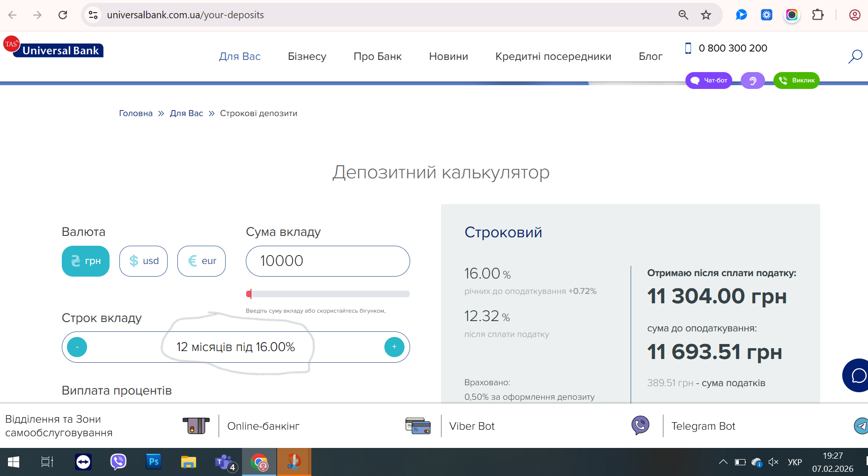The image size is (868, 476).
Task: Open Viber Bot link
Action: coord(472,426)
